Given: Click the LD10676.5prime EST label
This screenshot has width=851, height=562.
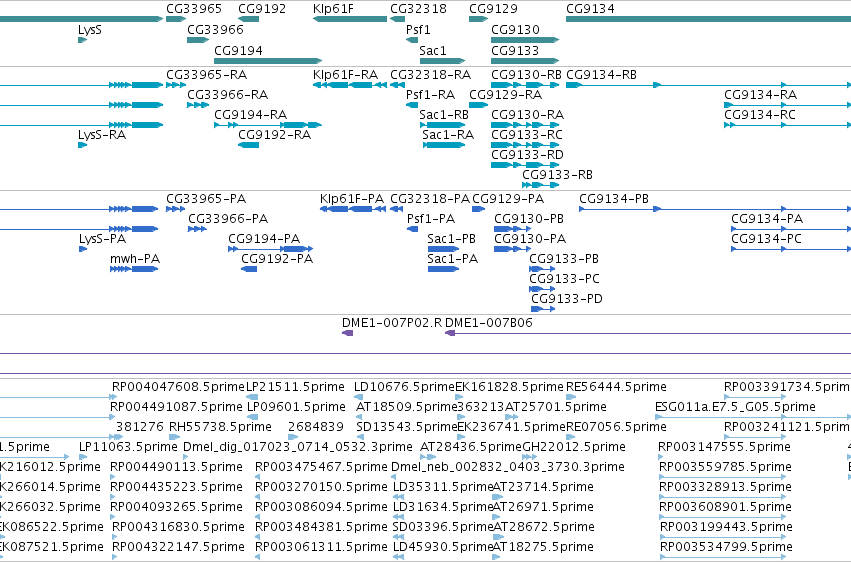Looking at the screenshot, I should coord(404,387).
